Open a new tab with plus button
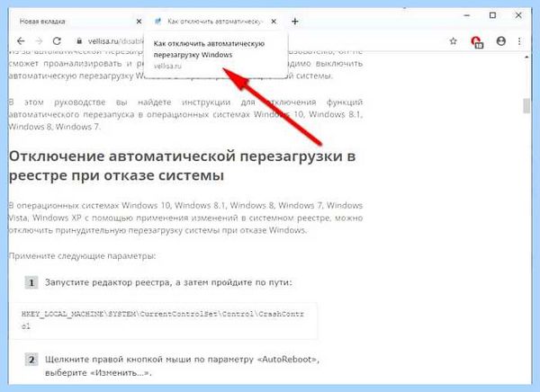Viewport: 540px width, 392px height. [x=295, y=22]
